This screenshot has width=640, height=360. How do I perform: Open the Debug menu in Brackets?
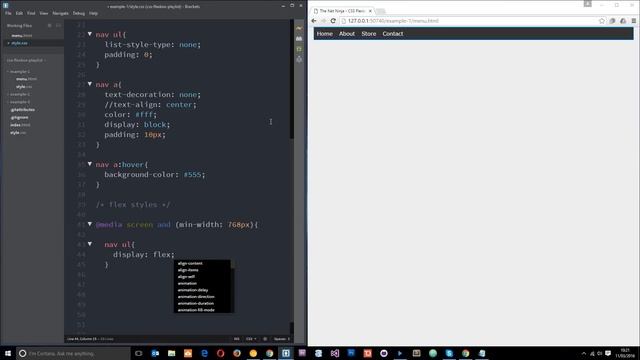79,13
